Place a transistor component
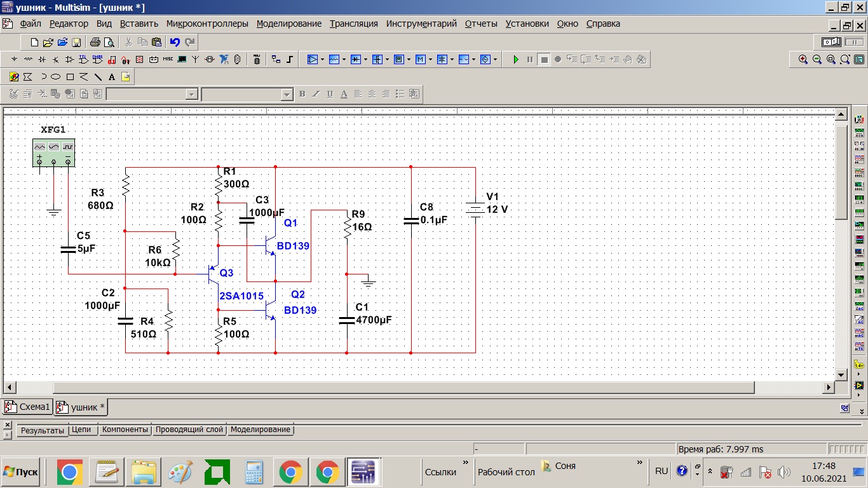The width and height of the screenshot is (868, 488). 56,59
